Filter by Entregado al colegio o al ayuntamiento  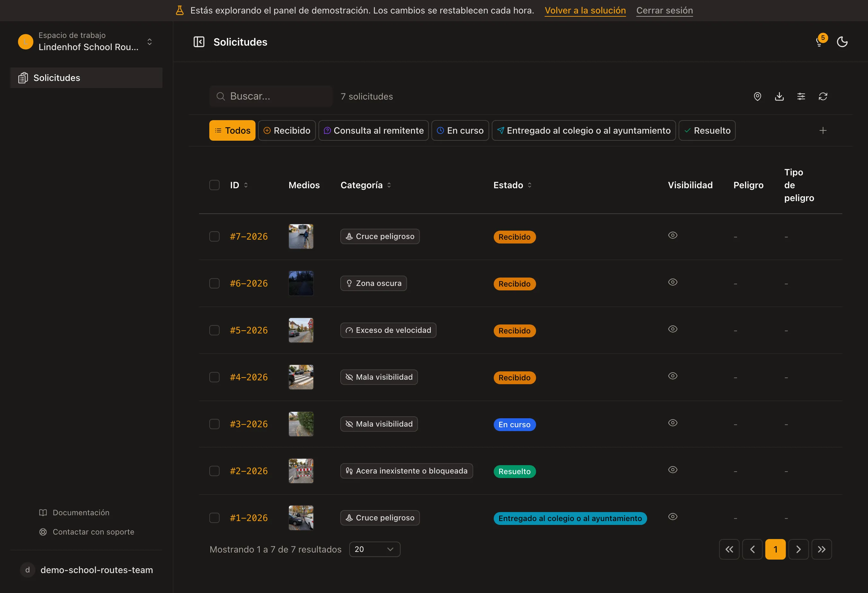[x=584, y=130]
